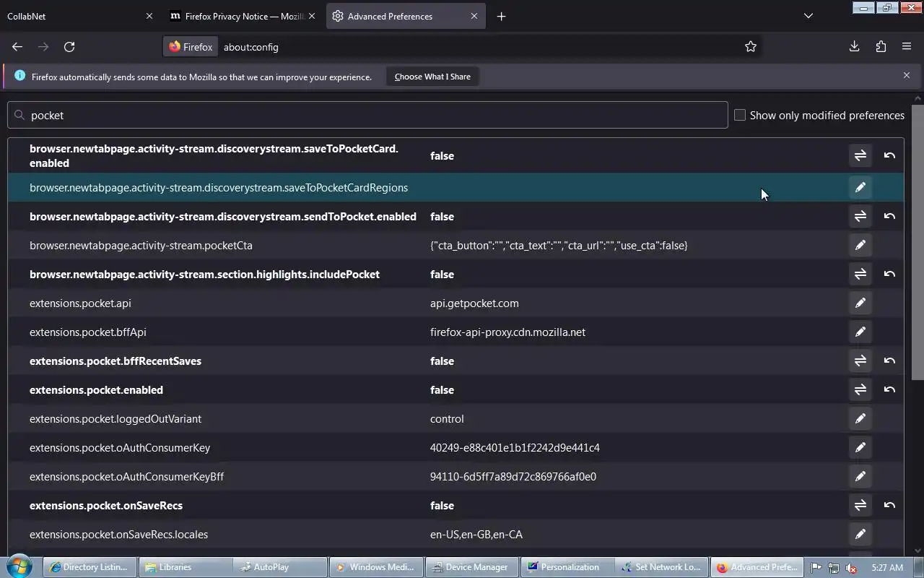The width and height of the screenshot is (924, 578).
Task: Dismiss the data sharing notification bar
Action: point(907,75)
